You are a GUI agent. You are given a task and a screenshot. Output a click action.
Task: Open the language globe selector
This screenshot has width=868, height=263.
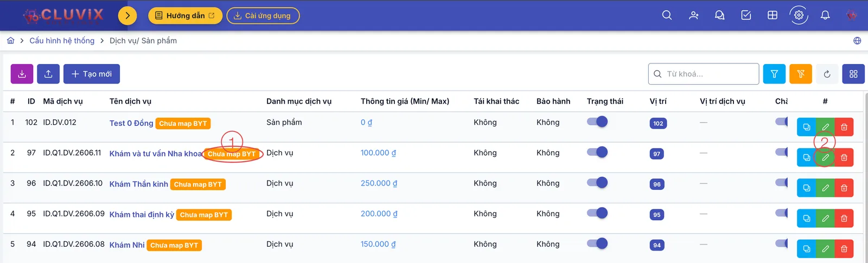[857, 41]
